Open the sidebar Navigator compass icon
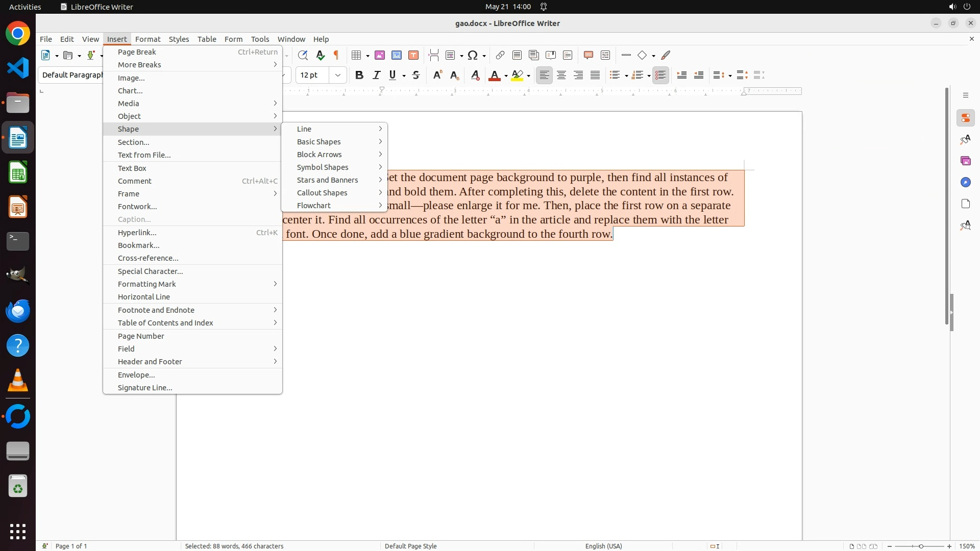 click(965, 183)
